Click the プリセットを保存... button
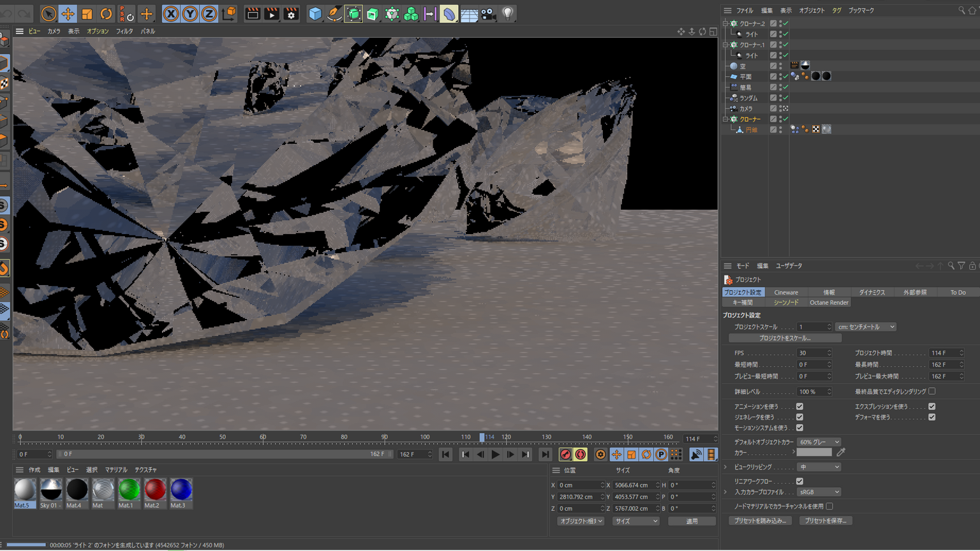980x551 pixels. coord(825,521)
